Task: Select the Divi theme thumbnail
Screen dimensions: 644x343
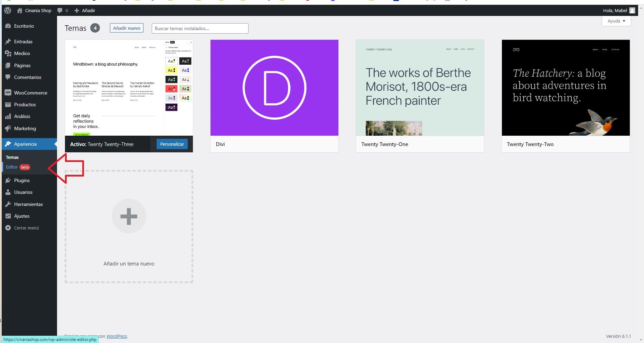Action: (x=274, y=88)
